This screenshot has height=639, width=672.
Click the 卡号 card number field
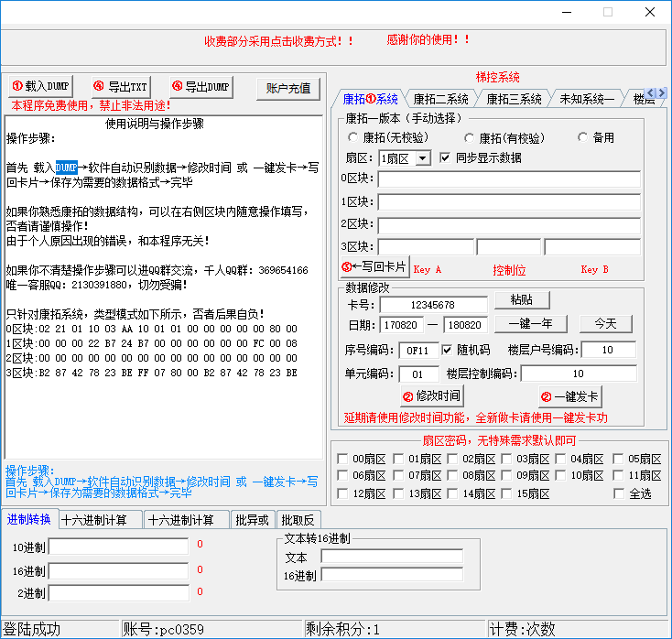coord(433,305)
